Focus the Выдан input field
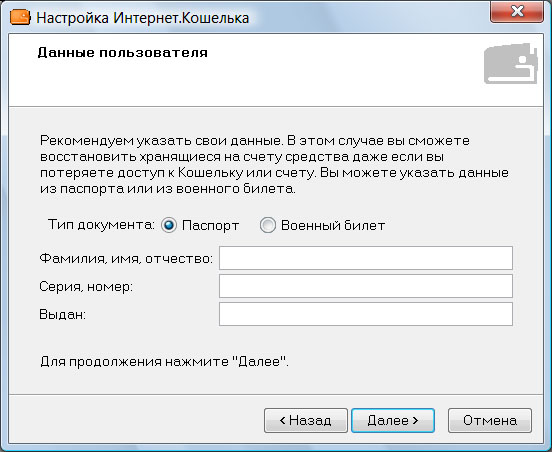 [x=366, y=314]
